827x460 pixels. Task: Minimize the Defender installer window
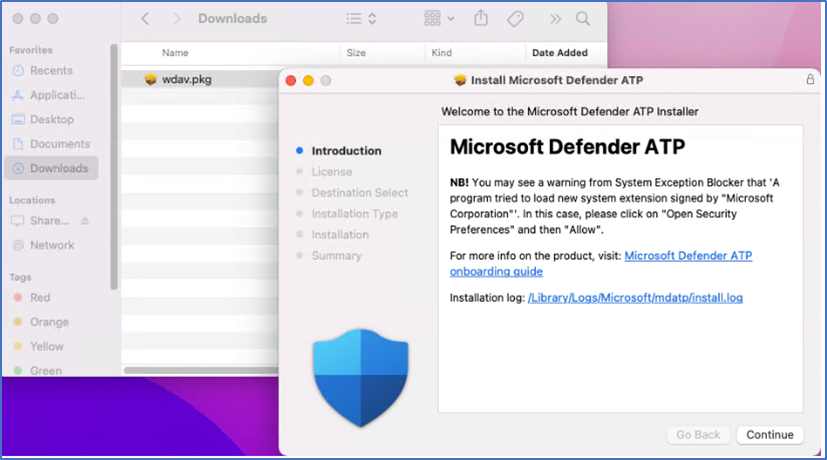click(308, 81)
